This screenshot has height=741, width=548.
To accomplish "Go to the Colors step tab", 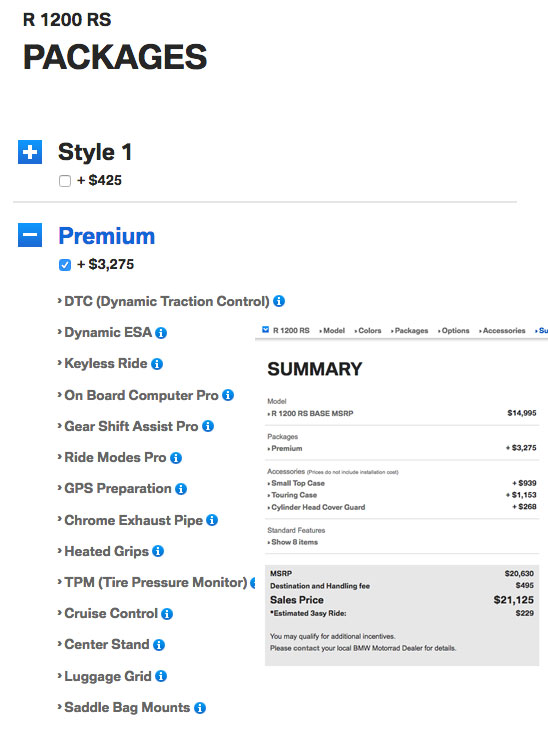I will (368, 330).
